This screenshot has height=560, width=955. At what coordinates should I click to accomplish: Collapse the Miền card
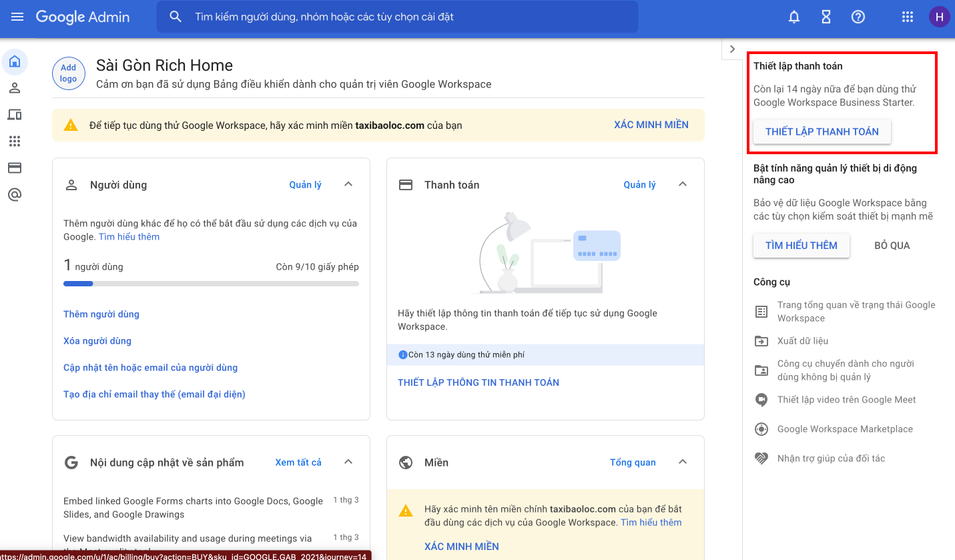[x=683, y=462]
